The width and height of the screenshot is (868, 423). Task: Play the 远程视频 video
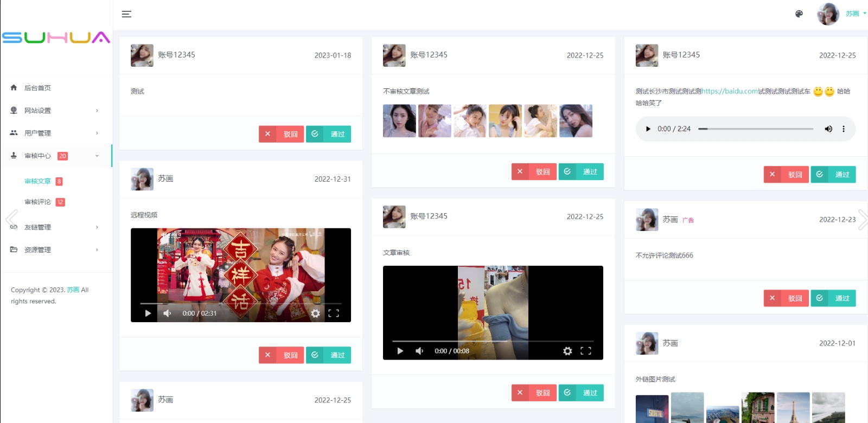point(148,313)
